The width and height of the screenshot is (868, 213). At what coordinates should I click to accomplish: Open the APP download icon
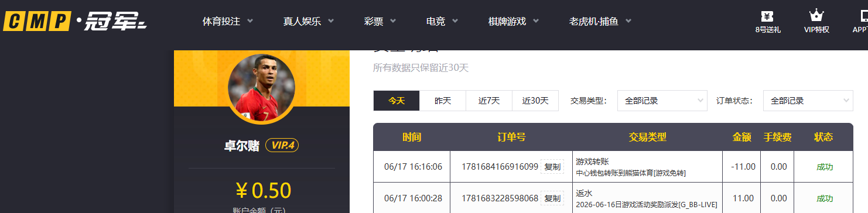point(860,22)
